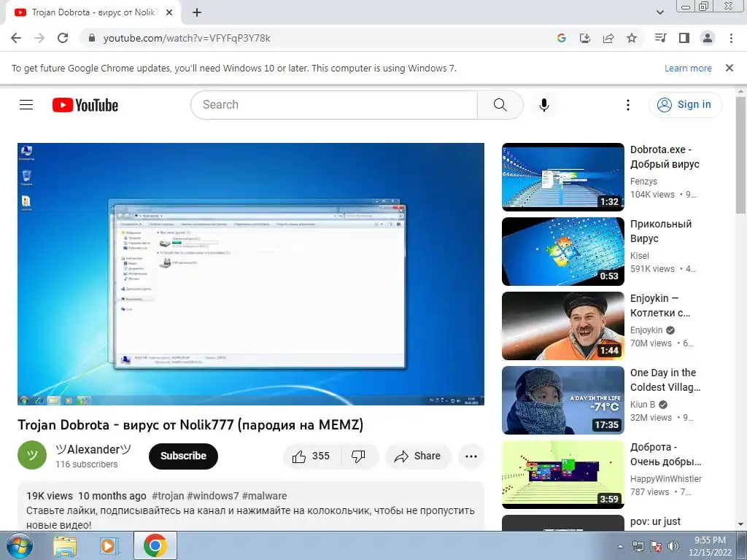Image resolution: width=747 pixels, height=560 pixels.
Task: Open the media controls icon in the toolbar
Action: (660, 38)
